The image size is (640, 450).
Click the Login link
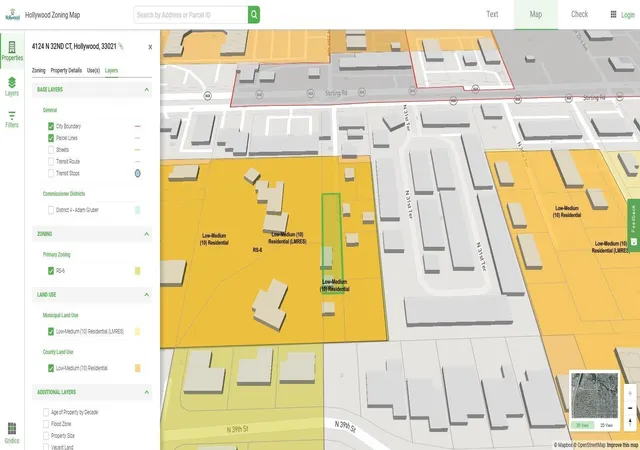click(628, 15)
